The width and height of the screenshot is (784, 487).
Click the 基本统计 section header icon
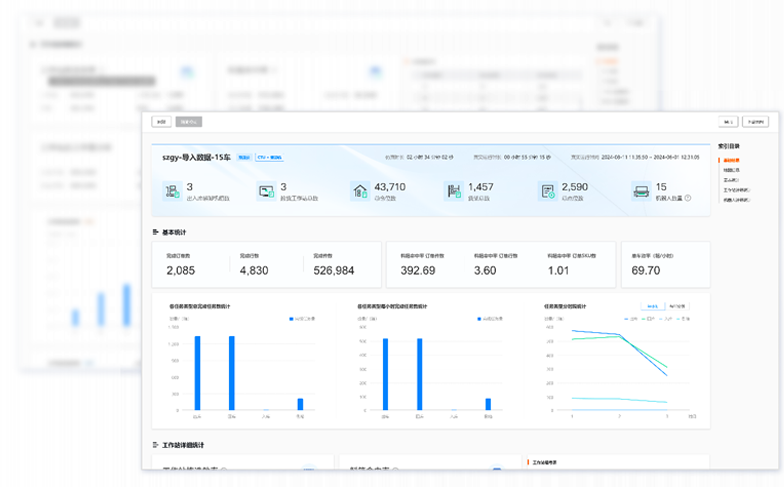pos(156,232)
